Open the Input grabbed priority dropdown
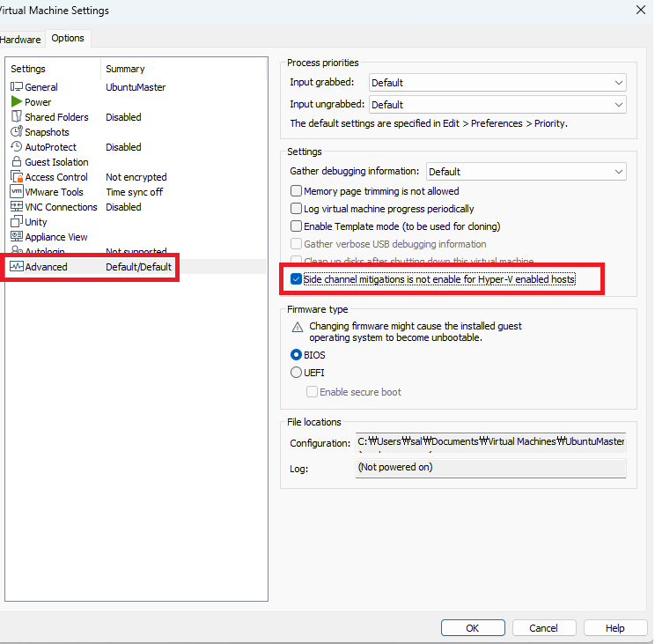Viewport: 655px width, 644px height. [x=497, y=82]
